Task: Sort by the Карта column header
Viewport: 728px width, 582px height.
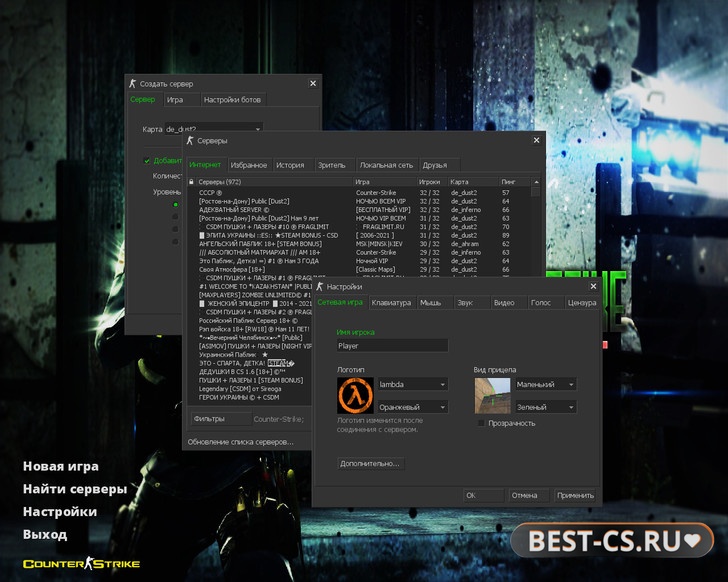Action: (473, 182)
